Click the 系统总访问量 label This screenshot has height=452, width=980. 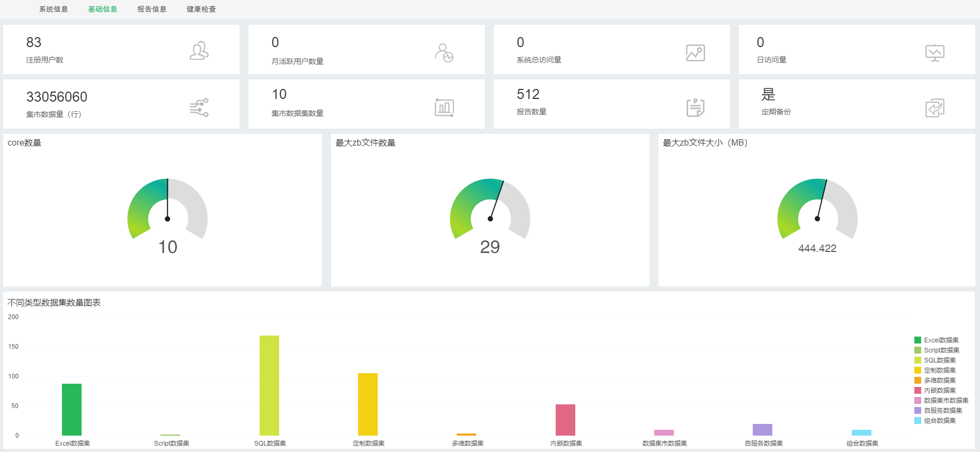click(x=539, y=60)
